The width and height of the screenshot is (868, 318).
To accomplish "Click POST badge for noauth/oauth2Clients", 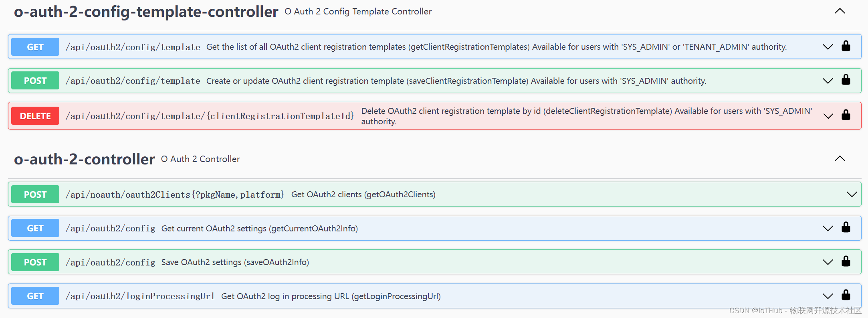I will click(x=35, y=194).
